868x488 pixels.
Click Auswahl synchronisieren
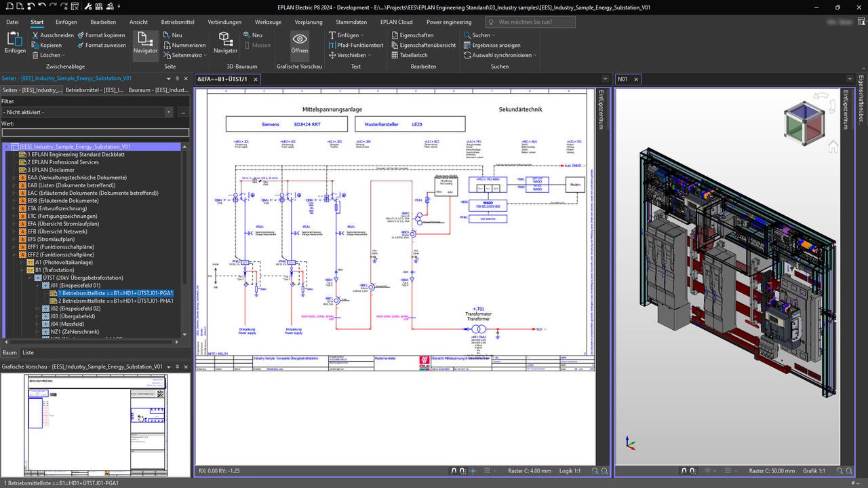(502, 55)
